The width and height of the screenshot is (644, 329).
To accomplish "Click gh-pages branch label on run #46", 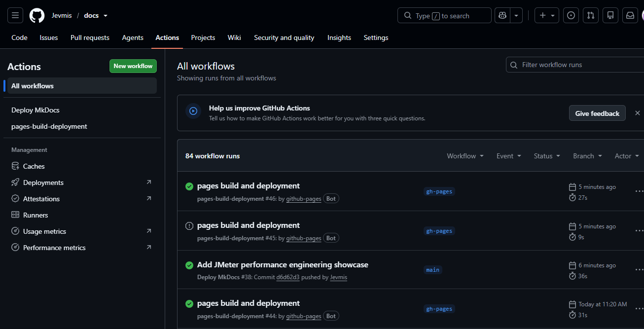I will click(x=439, y=191).
